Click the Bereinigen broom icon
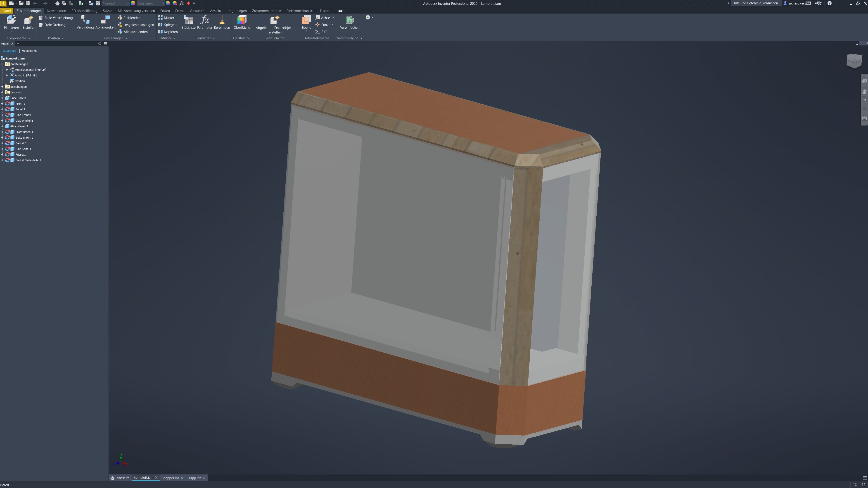 [222, 21]
